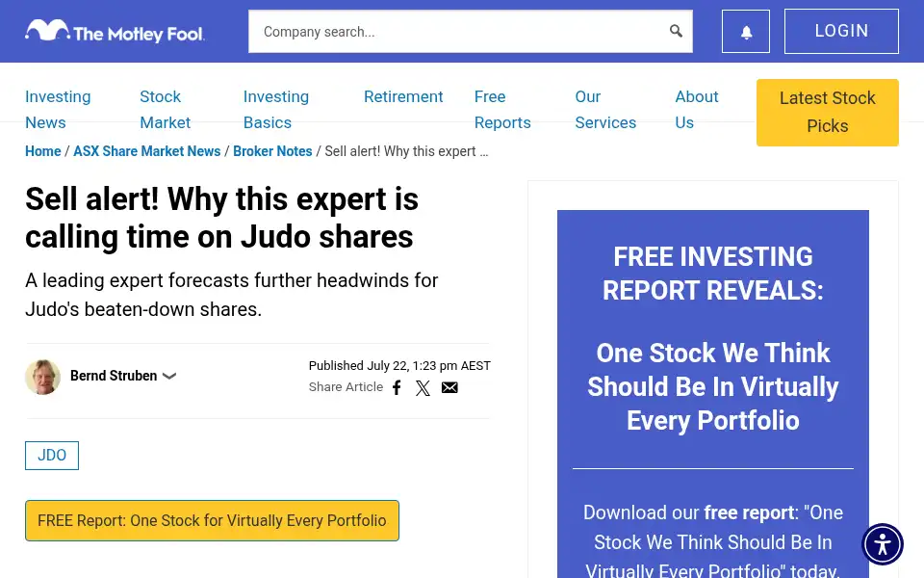Share article on X

(x=423, y=387)
